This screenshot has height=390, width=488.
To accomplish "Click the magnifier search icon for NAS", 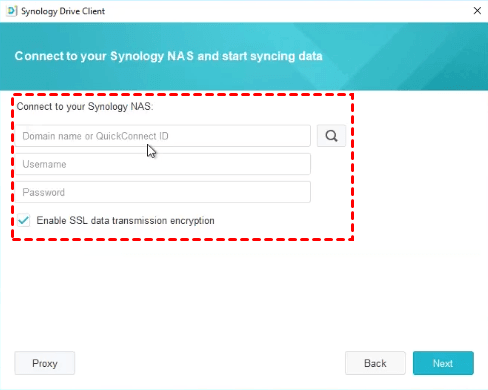I will 331,136.
